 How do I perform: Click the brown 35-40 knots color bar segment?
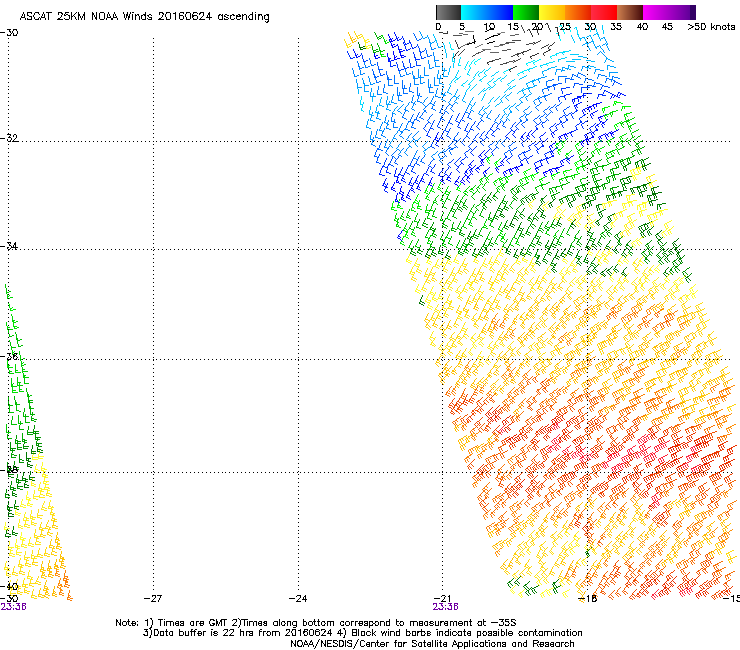630,12
